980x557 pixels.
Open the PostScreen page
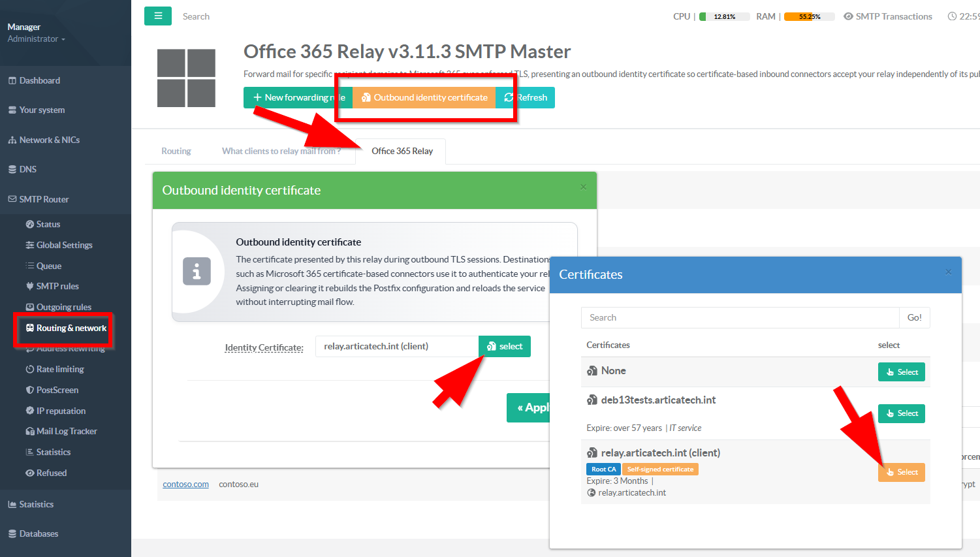coord(52,390)
